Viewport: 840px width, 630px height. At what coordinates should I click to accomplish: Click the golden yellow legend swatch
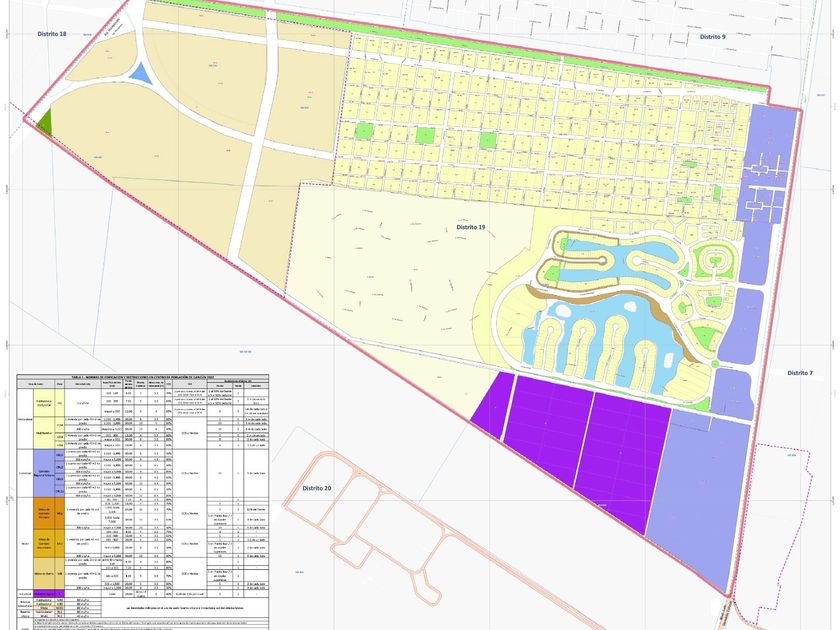[x=49, y=544]
